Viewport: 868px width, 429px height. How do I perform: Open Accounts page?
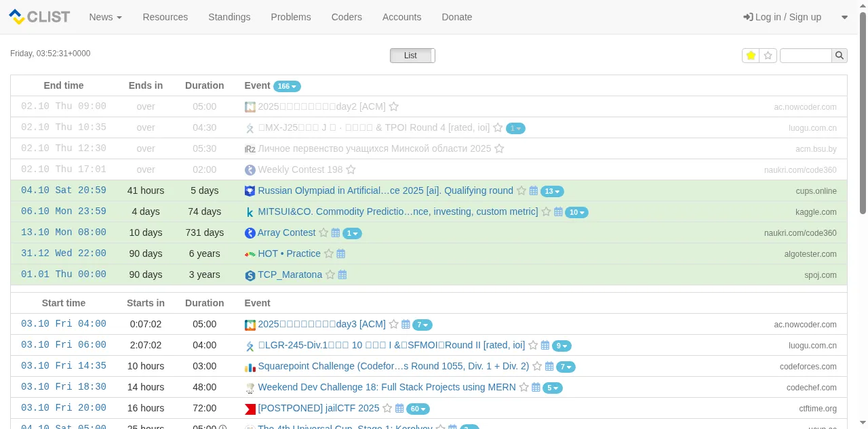coord(402,17)
